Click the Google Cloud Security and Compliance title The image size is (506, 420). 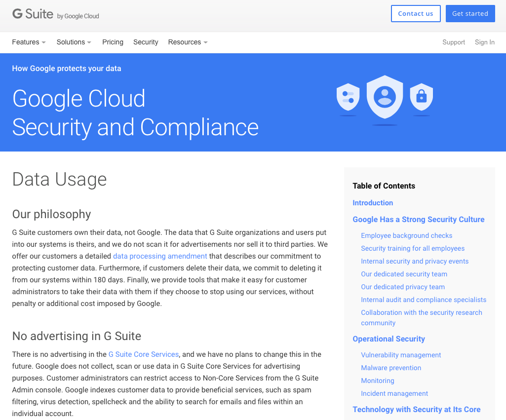point(135,113)
